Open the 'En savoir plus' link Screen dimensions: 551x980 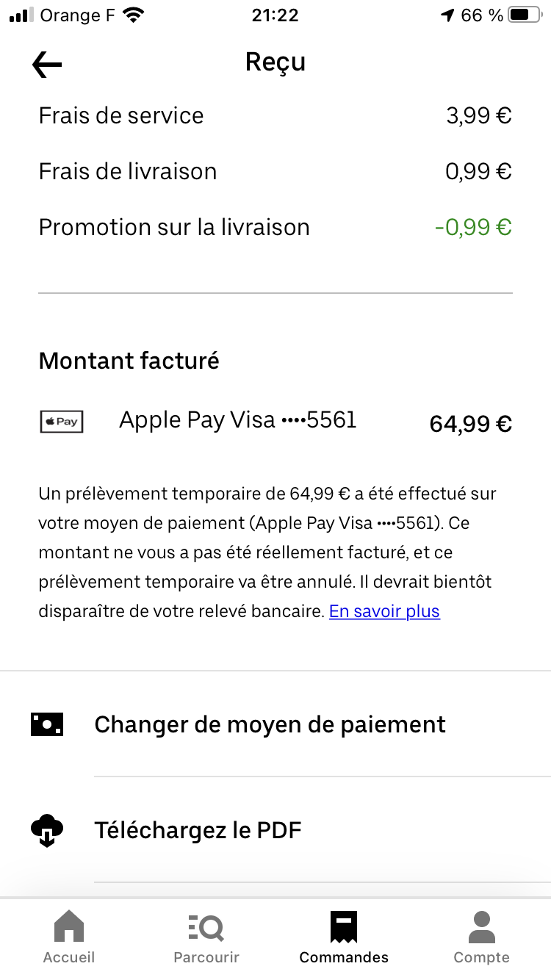point(384,611)
